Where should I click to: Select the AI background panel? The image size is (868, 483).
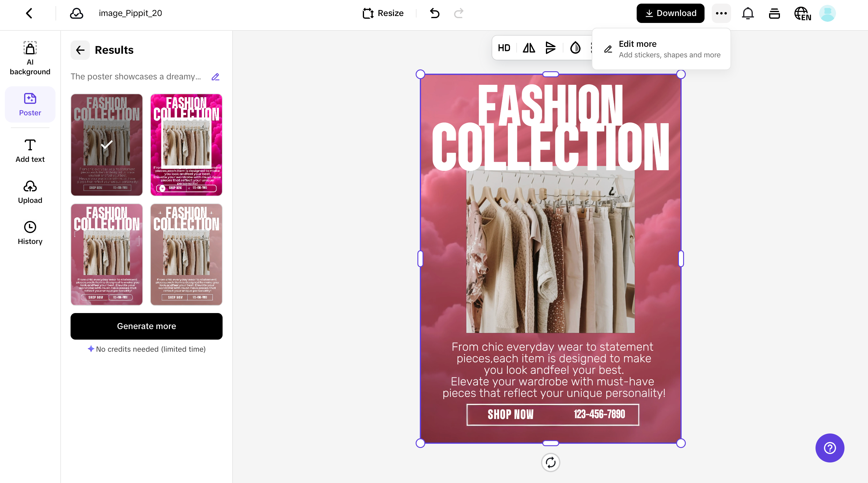click(x=30, y=57)
